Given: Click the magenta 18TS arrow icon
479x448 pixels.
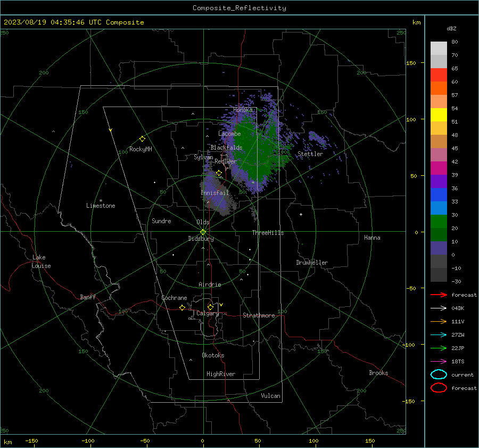Looking at the screenshot, I should (439, 362).
